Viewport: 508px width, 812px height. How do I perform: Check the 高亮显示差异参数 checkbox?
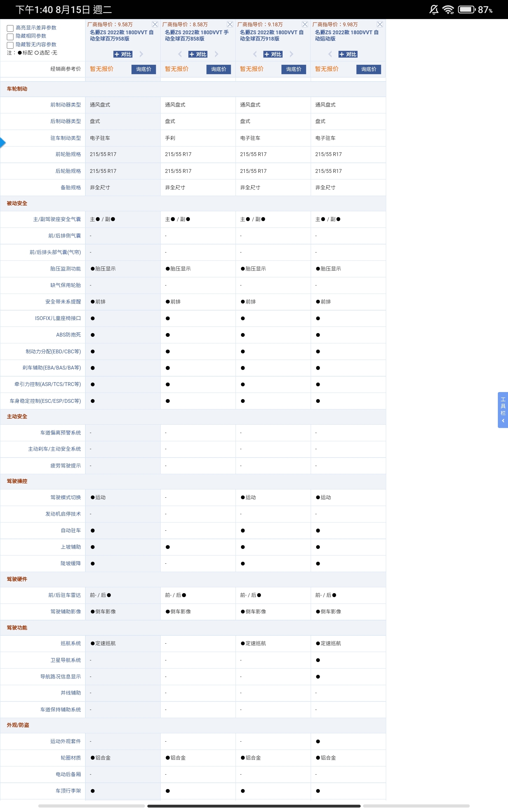(10, 28)
